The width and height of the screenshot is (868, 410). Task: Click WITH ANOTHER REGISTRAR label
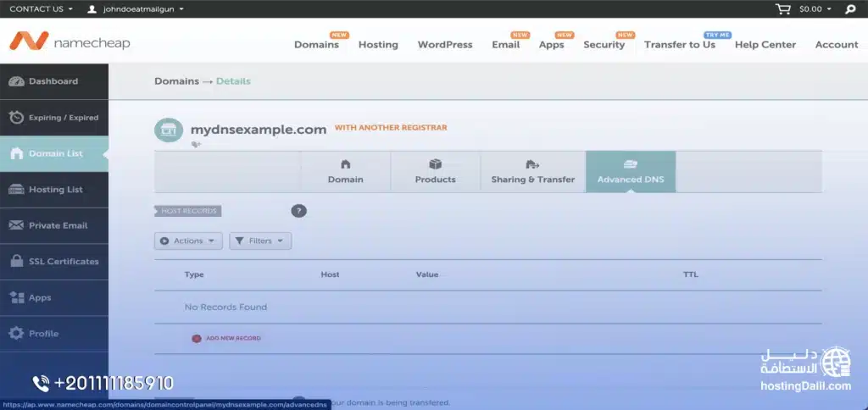(x=391, y=128)
